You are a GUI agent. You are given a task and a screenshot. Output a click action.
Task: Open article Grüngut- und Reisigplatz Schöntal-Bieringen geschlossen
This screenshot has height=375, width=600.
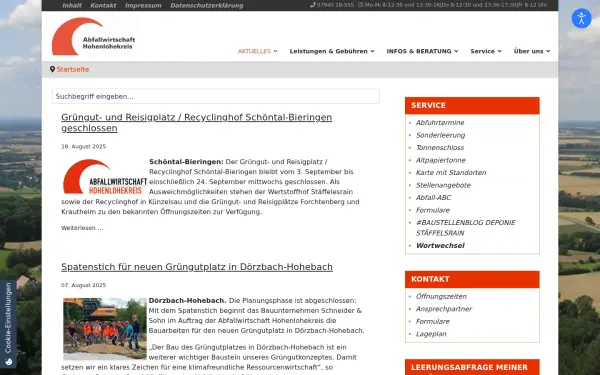click(196, 122)
